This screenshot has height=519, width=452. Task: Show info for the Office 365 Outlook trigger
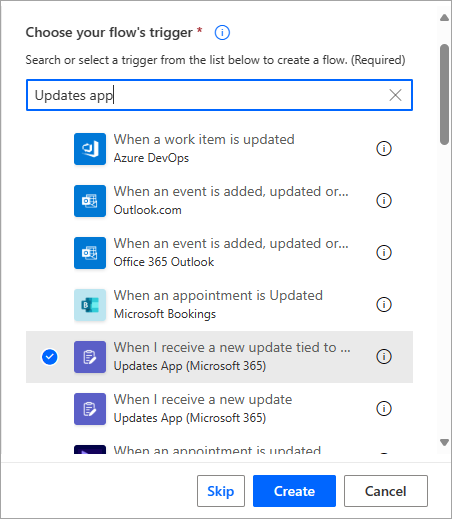tap(384, 252)
